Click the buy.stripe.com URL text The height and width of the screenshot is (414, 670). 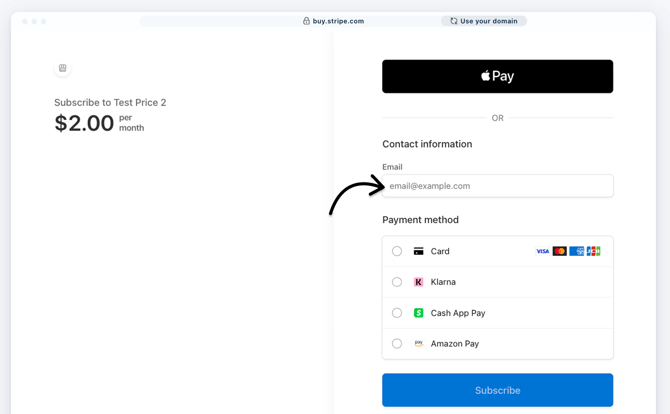point(338,21)
